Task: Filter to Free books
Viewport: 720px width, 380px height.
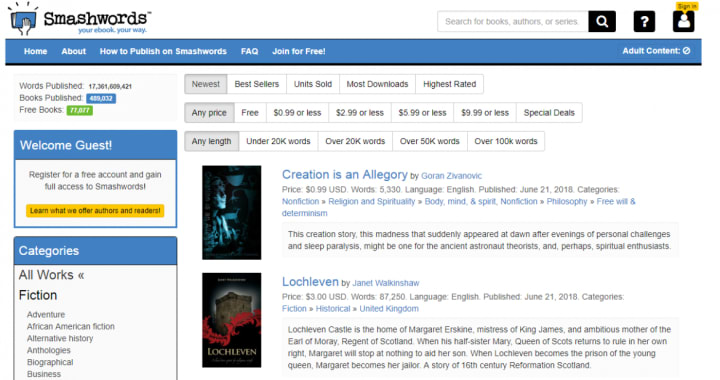Action: pos(250,112)
